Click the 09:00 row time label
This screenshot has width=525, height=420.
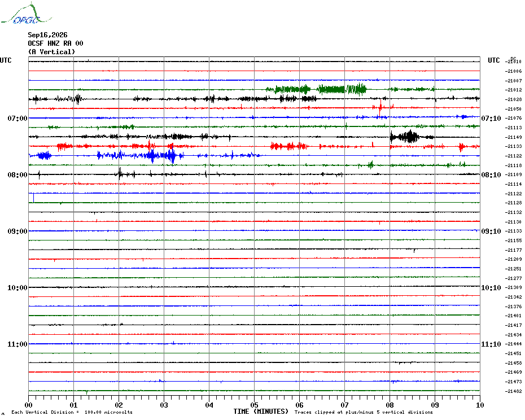[x=17, y=231]
